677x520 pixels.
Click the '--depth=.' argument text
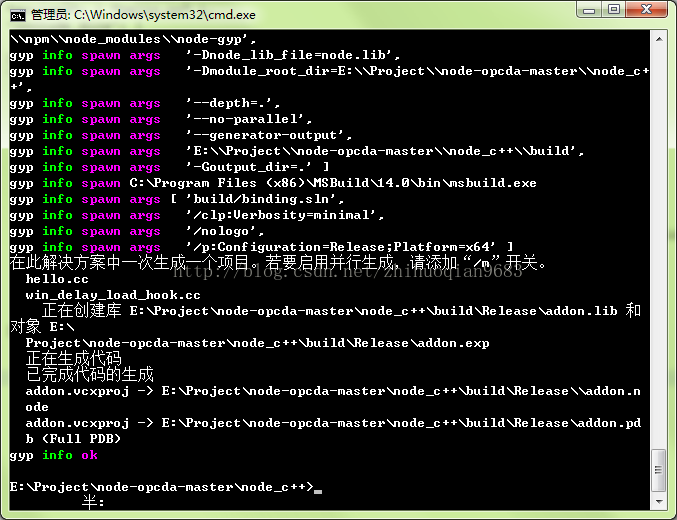point(233,103)
